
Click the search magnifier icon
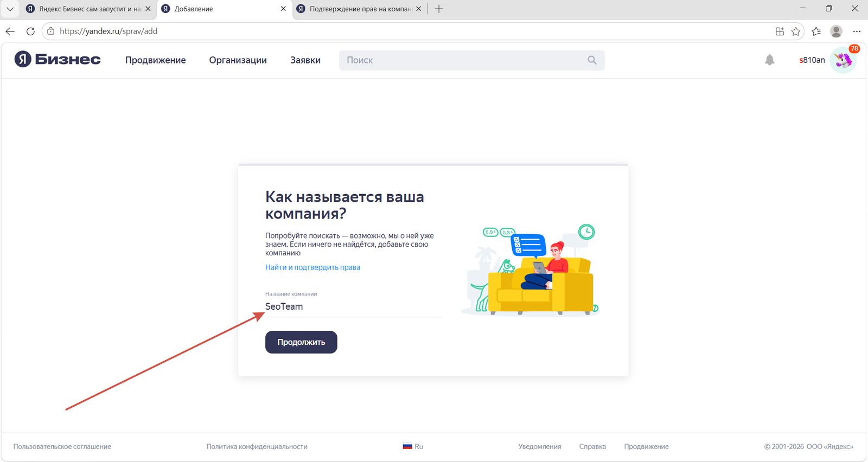[592, 60]
